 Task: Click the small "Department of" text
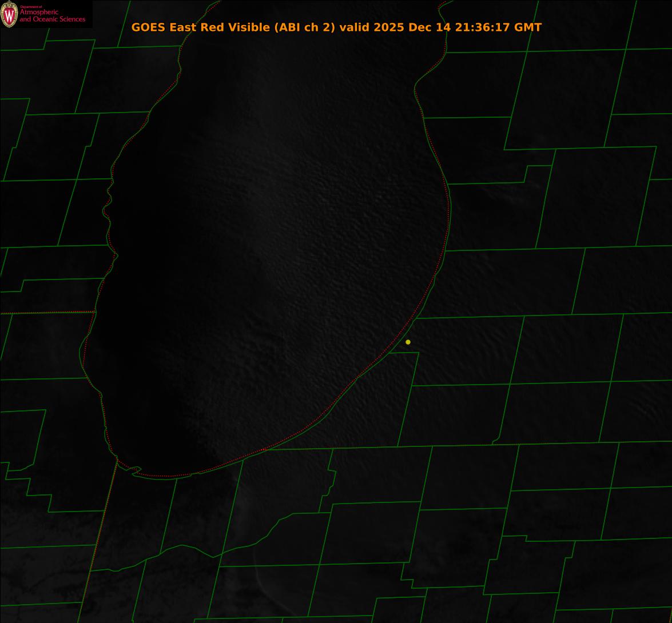(31, 7)
